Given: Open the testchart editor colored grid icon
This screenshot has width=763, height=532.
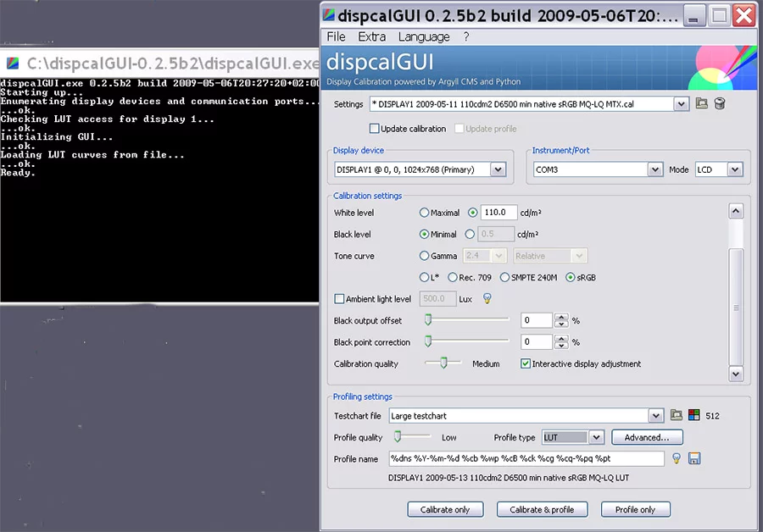Looking at the screenshot, I should (x=693, y=415).
